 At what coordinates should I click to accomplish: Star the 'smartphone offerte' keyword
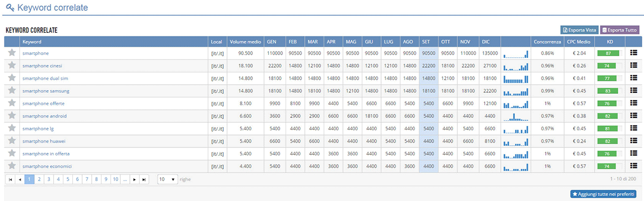[x=12, y=103]
